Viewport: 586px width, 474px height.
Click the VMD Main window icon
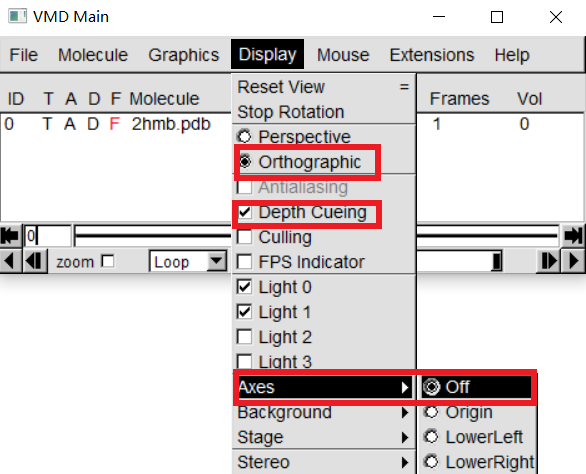coord(17,17)
